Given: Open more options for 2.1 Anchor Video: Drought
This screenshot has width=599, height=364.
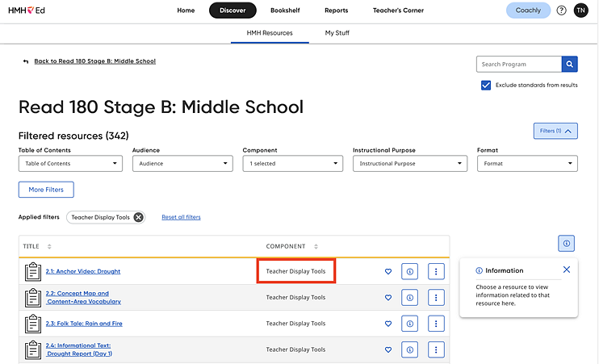Looking at the screenshot, I should coord(436,271).
